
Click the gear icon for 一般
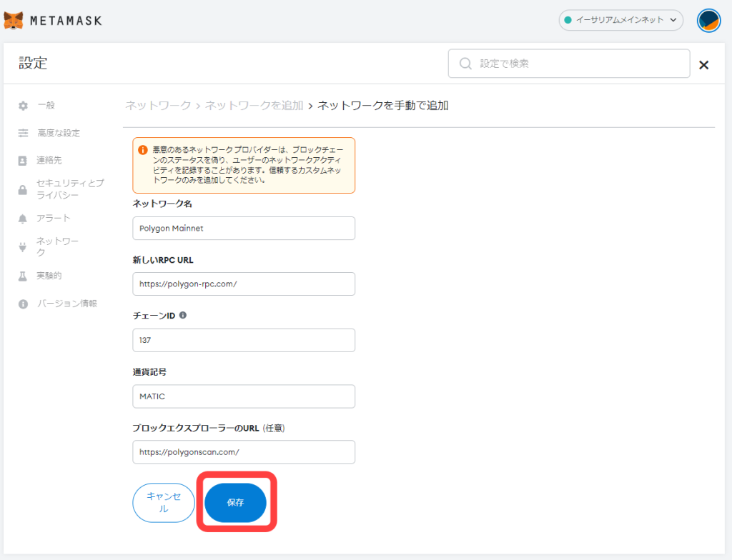[23, 106]
